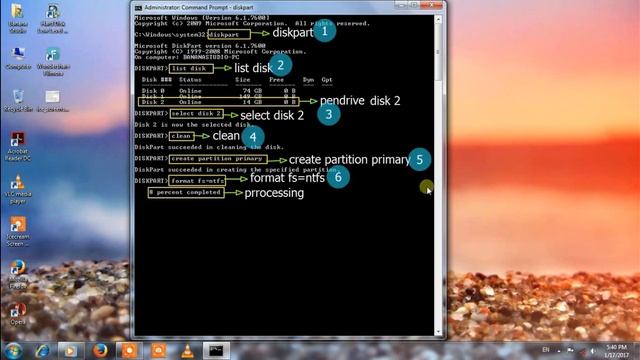Open the Recycle Bin on the desktop
The image size is (640, 360).
[x=18, y=100]
